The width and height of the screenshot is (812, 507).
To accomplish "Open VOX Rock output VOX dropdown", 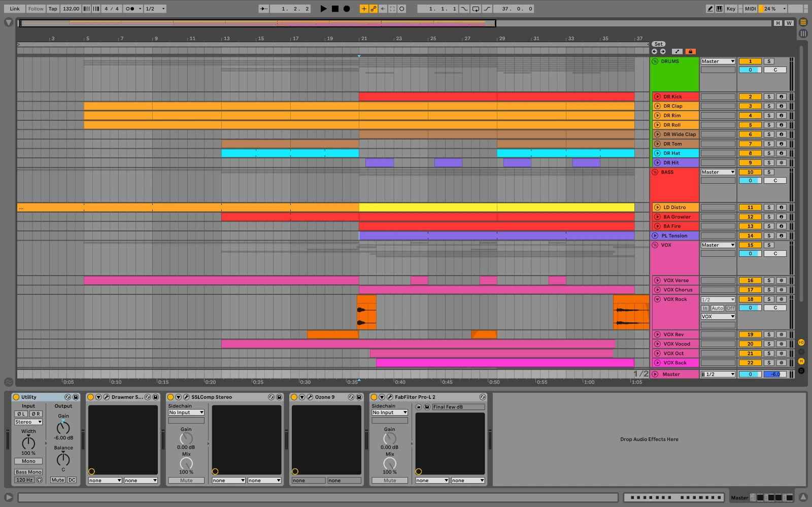I will (718, 317).
